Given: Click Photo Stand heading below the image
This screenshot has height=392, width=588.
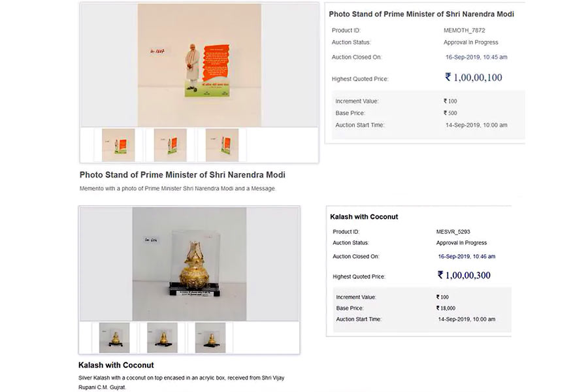Looking at the screenshot, I should coord(182,175).
